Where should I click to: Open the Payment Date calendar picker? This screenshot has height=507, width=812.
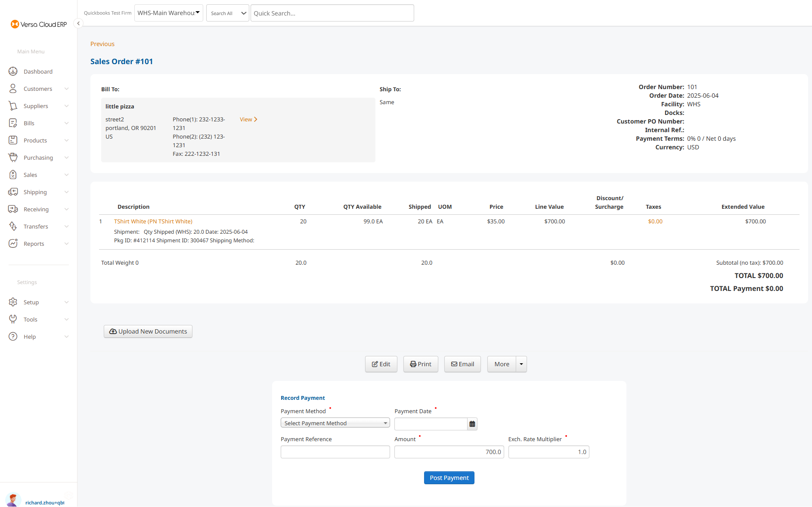(472, 424)
